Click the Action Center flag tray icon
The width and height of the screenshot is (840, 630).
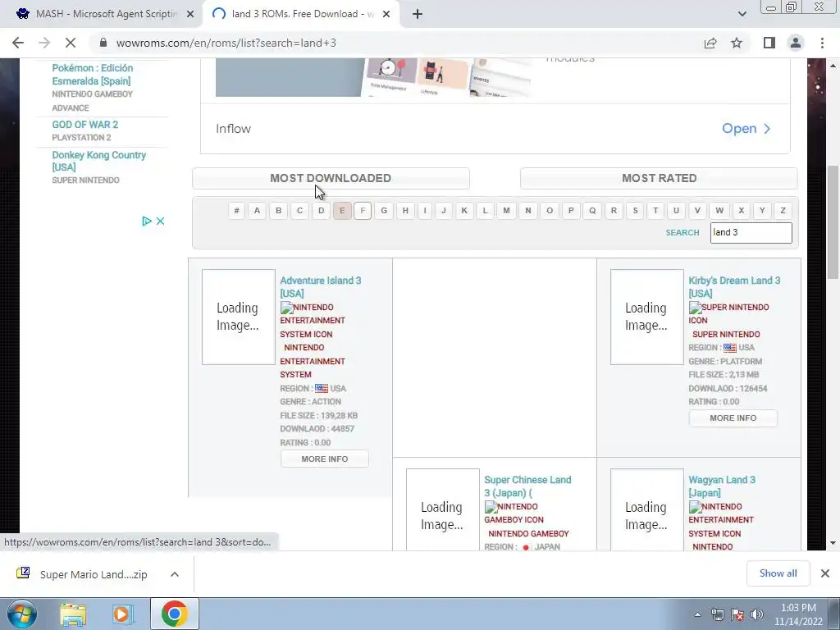click(x=737, y=614)
